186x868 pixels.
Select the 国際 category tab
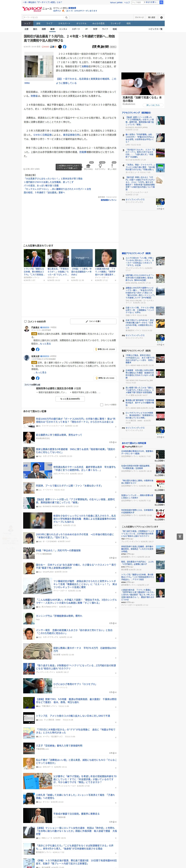pyautogui.click(x=44, y=29)
